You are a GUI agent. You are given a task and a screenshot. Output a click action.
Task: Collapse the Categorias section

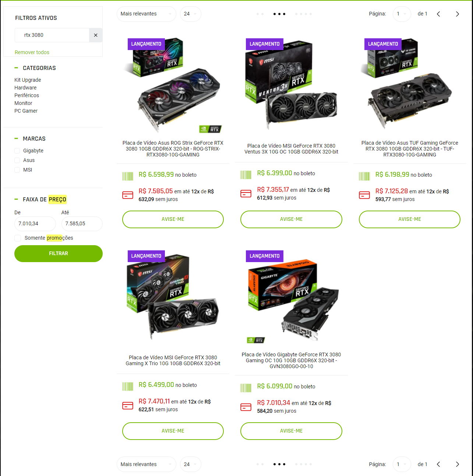16,68
